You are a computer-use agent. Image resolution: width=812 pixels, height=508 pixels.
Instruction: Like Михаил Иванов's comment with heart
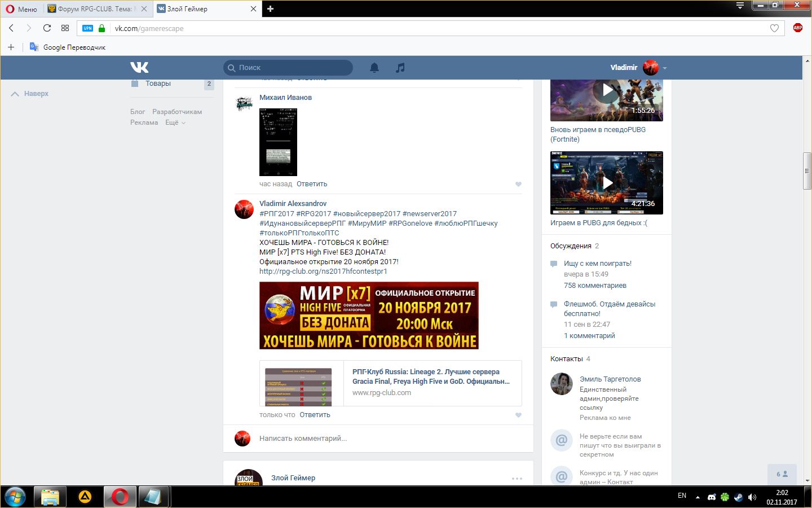coord(518,184)
